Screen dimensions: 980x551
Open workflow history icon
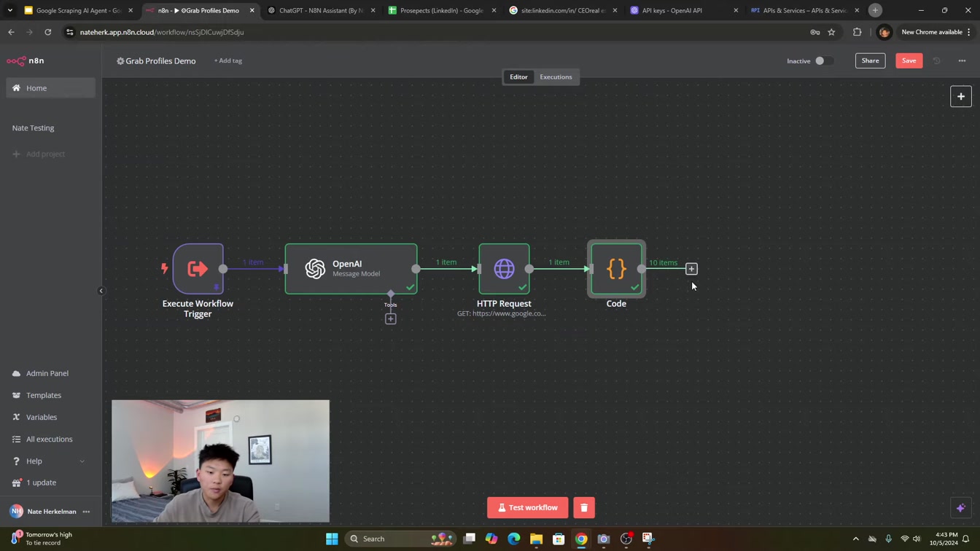pos(936,61)
